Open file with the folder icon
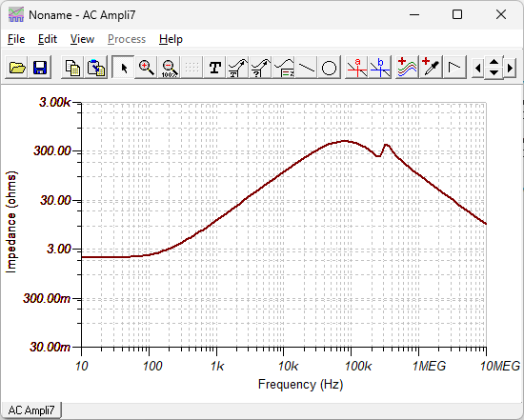This screenshot has height=420, width=524. (x=17, y=68)
